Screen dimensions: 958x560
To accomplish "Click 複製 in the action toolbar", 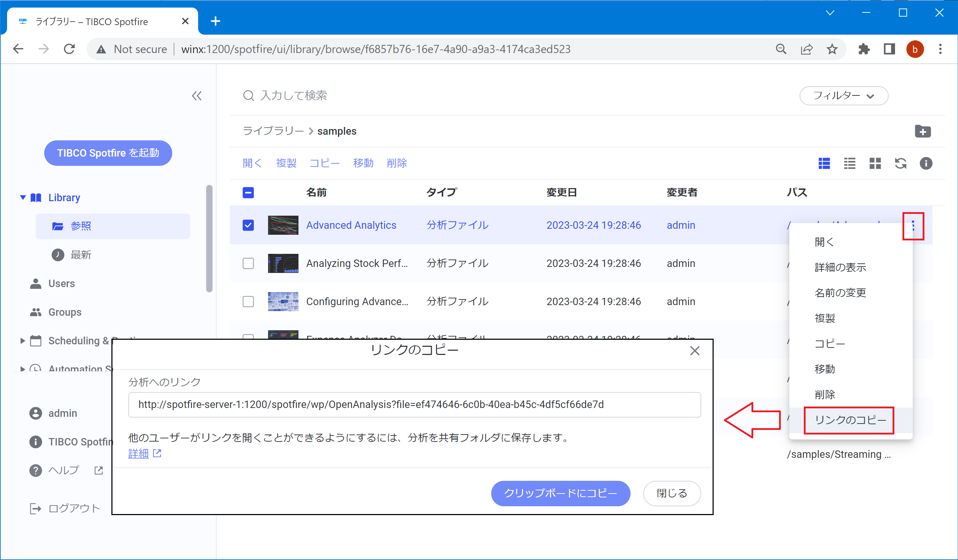I will pyautogui.click(x=286, y=163).
